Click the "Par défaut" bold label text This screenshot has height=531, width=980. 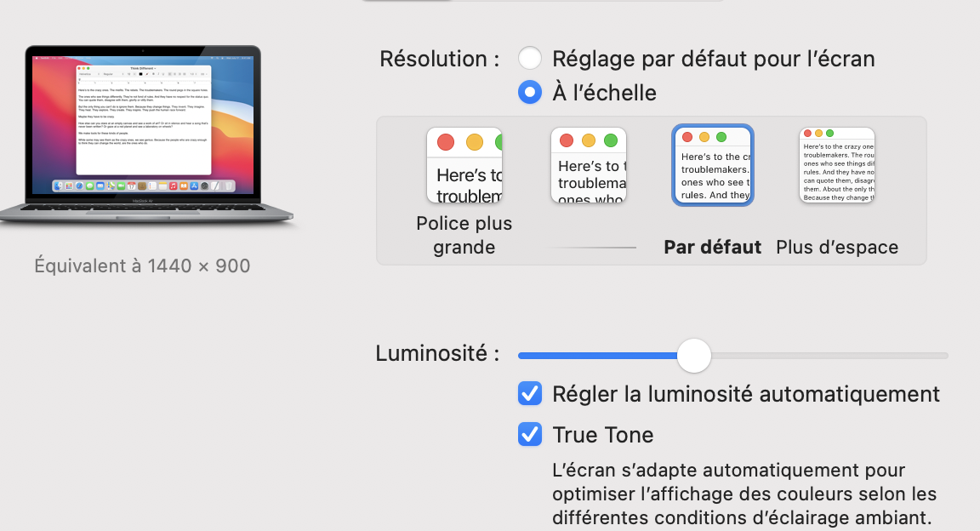click(x=712, y=248)
